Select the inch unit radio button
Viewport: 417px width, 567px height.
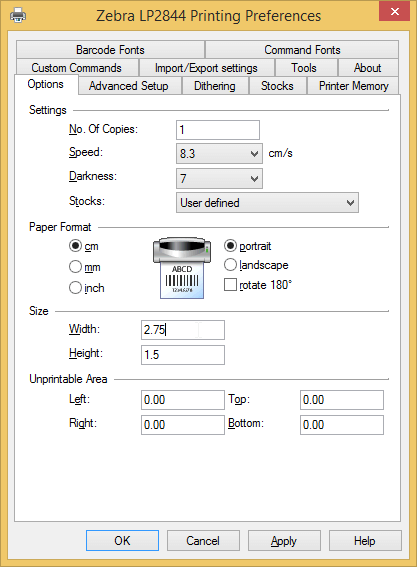(75, 288)
